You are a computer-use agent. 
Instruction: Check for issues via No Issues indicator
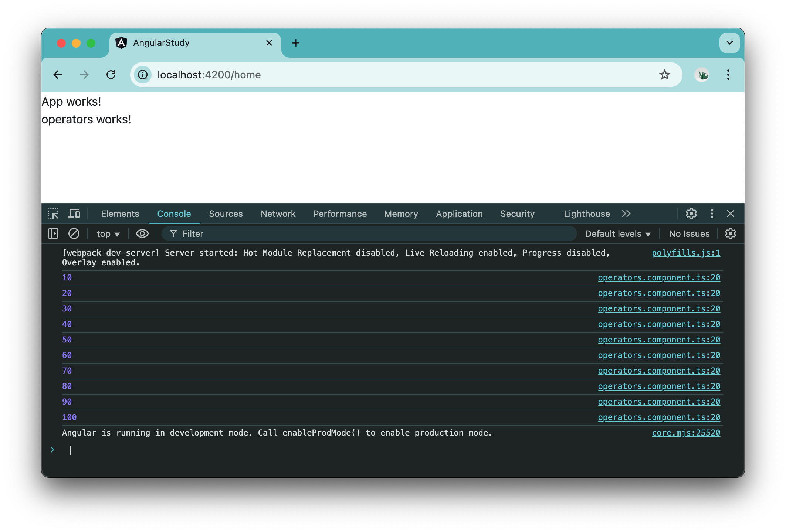[x=689, y=233]
